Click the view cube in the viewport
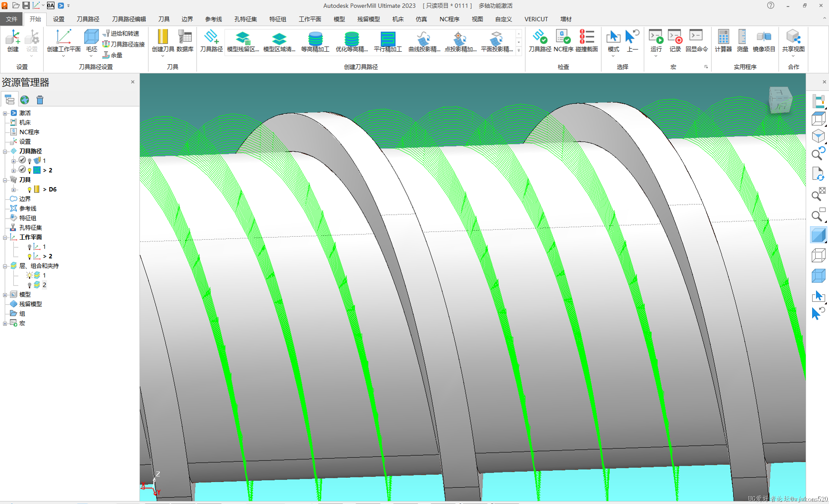This screenshot has width=829, height=504. (x=780, y=100)
